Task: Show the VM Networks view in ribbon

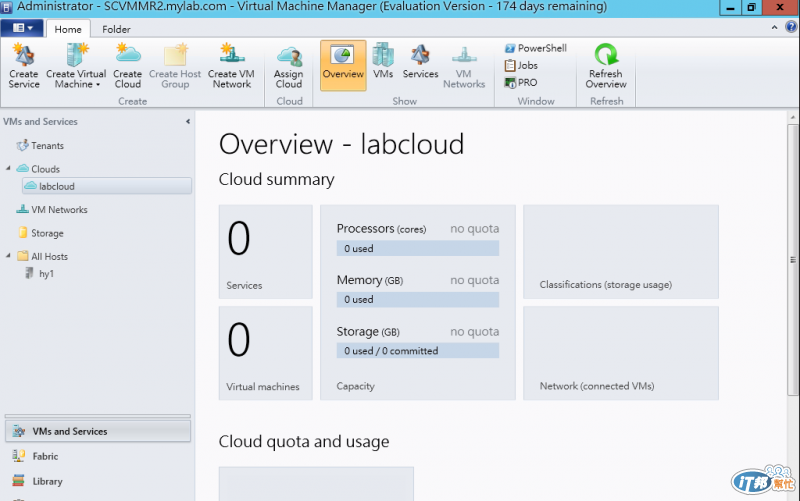Action: tap(464, 66)
